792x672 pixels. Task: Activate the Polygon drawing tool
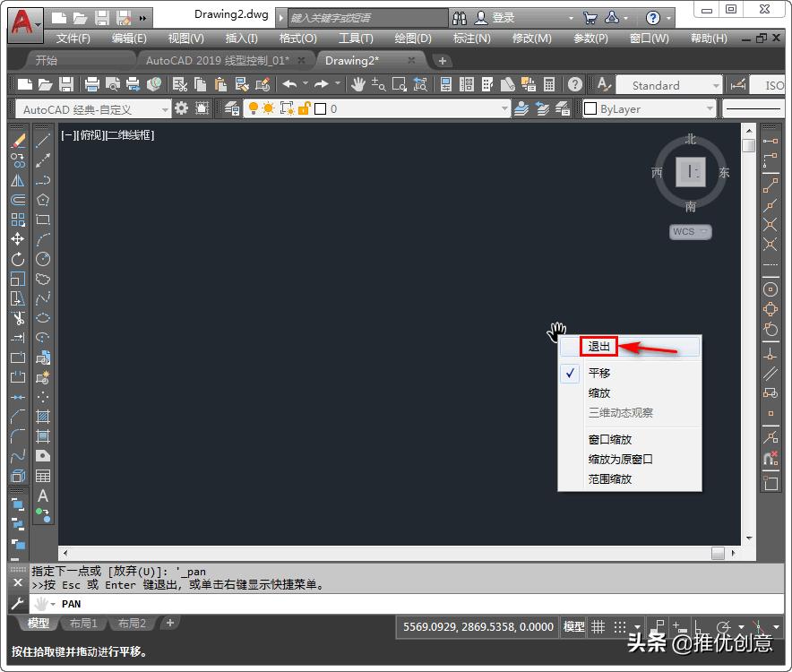coord(43,199)
